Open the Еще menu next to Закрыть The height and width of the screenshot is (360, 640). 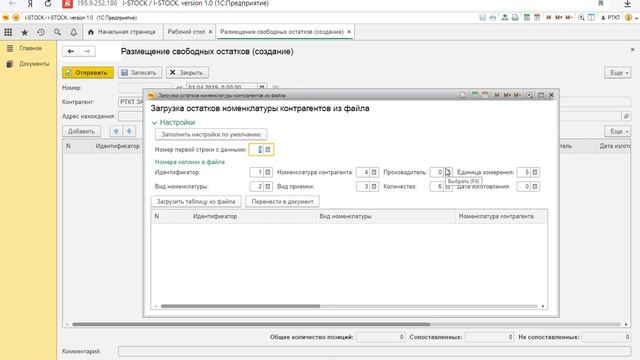pyautogui.click(x=618, y=73)
